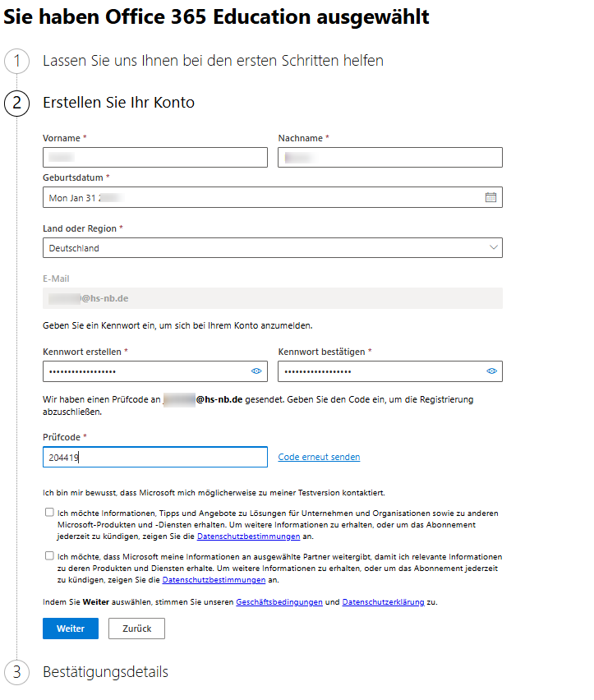This screenshot has height=700, width=594.
Task: Open the Datenschutzerklärung link
Action: tap(383, 602)
